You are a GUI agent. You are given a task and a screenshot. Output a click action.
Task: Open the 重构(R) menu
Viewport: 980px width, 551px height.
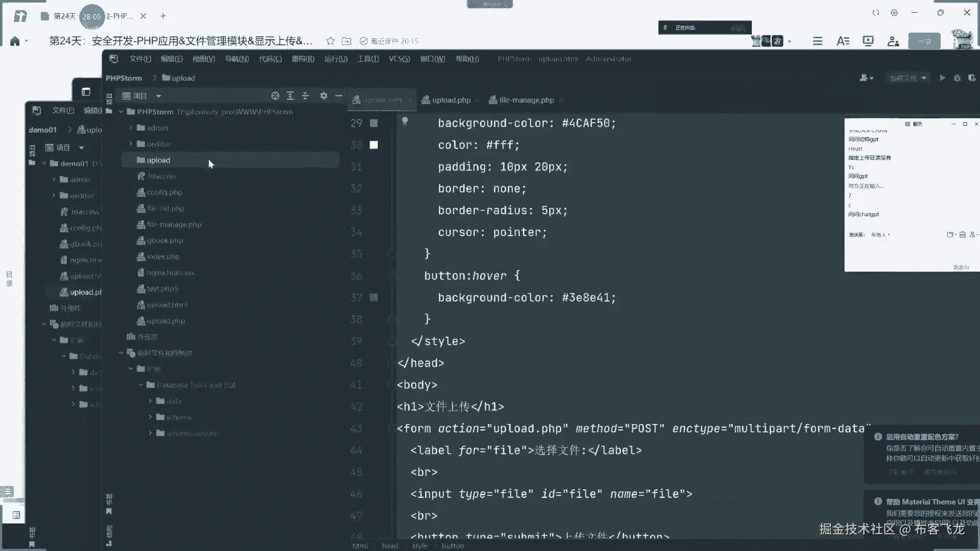303,59
